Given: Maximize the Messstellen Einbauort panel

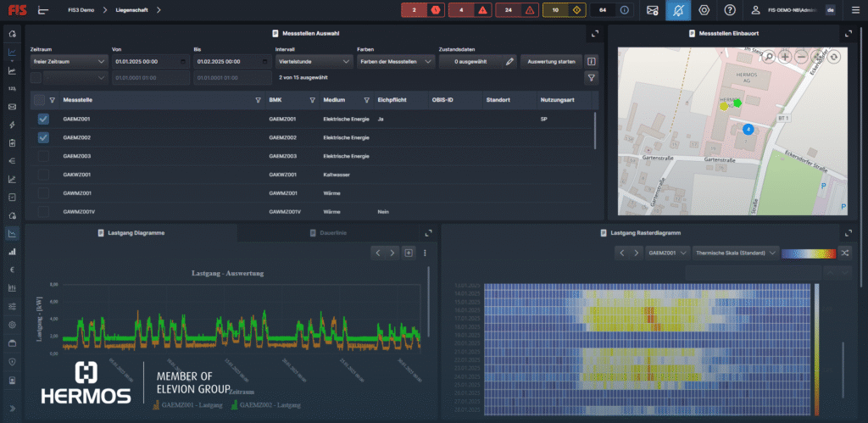Looking at the screenshot, I should coord(848,33).
